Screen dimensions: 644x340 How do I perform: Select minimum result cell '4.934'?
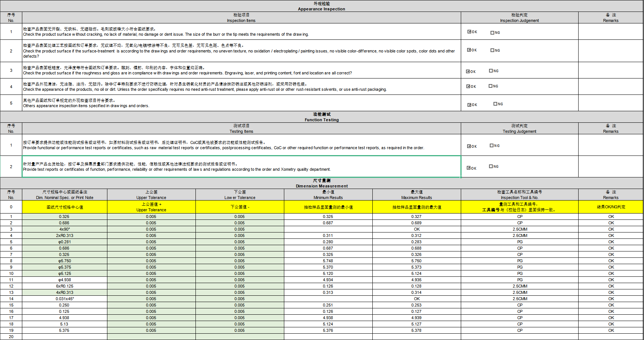328,280
